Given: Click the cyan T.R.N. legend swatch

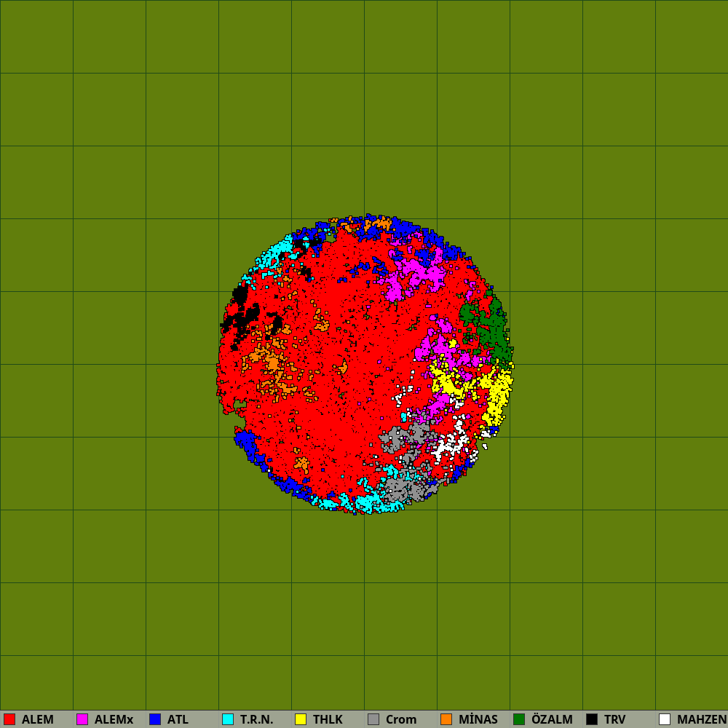Looking at the screenshot, I should point(228,719).
